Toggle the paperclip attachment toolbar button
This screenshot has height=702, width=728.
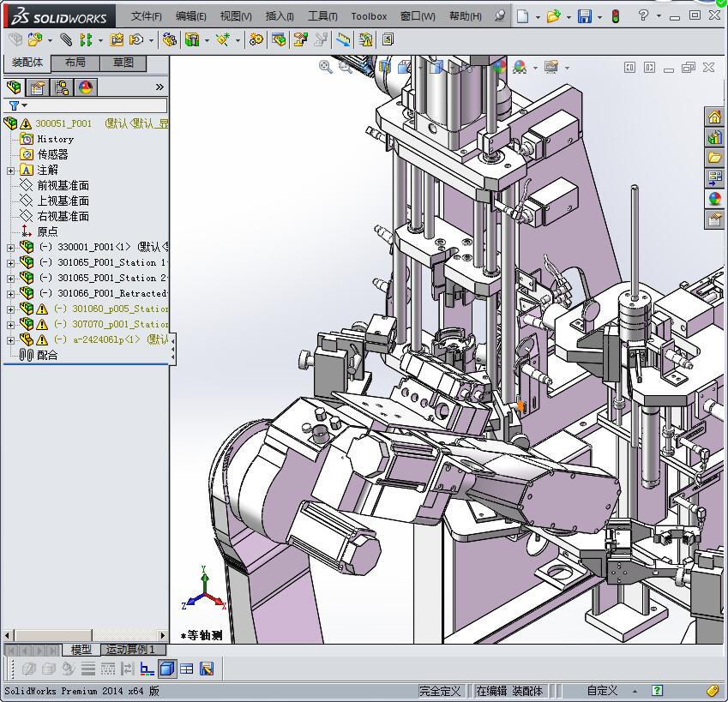(x=66, y=39)
